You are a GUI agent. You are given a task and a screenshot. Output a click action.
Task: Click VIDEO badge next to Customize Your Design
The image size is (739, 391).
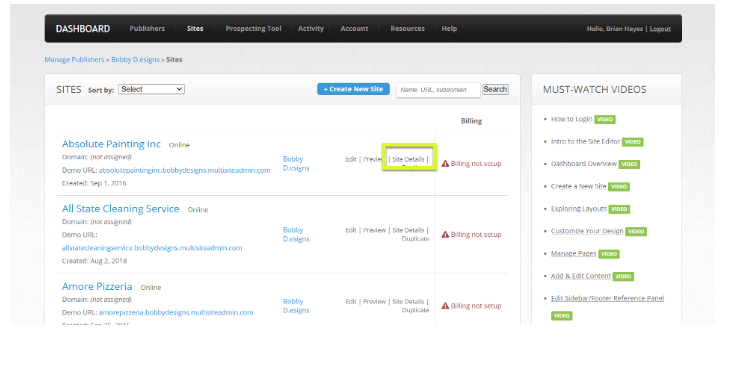(636, 231)
